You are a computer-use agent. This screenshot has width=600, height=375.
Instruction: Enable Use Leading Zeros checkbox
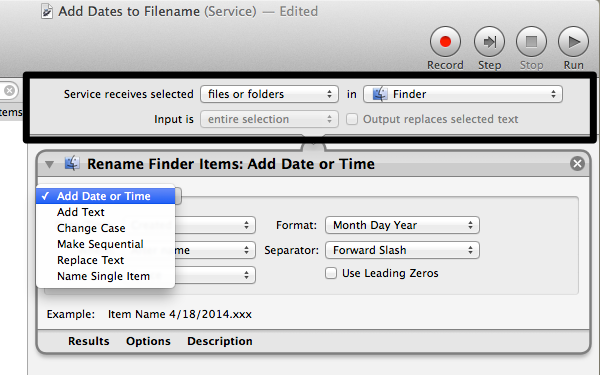(x=331, y=273)
